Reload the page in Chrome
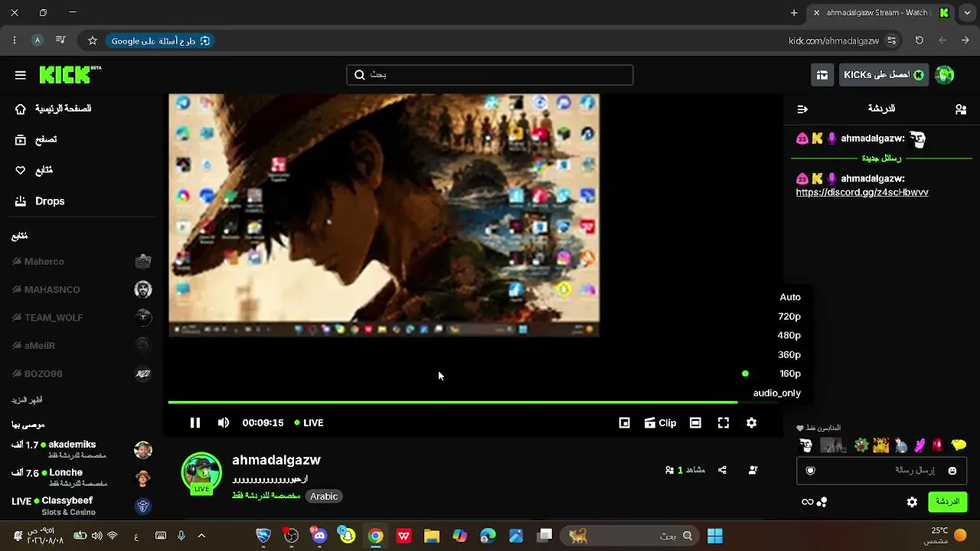The image size is (980, 551). point(920,41)
